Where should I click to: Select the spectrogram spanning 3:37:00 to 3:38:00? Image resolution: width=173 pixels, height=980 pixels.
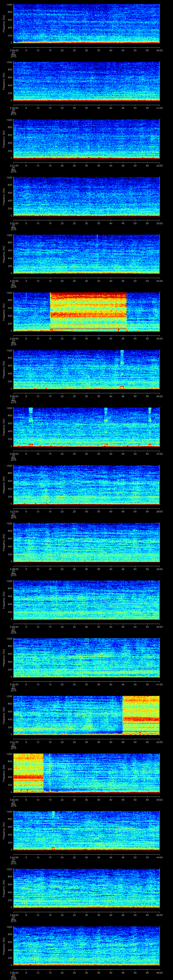point(86,485)
